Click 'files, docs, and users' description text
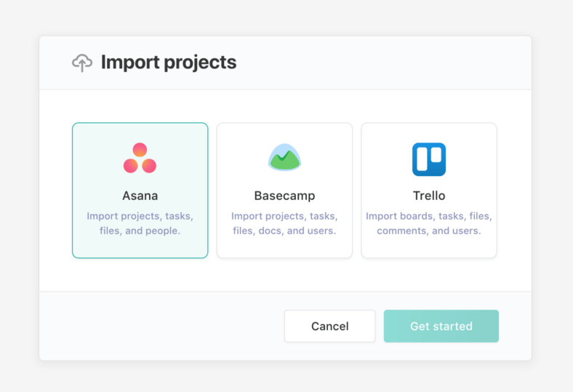The width and height of the screenshot is (573, 392). tap(284, 231)
